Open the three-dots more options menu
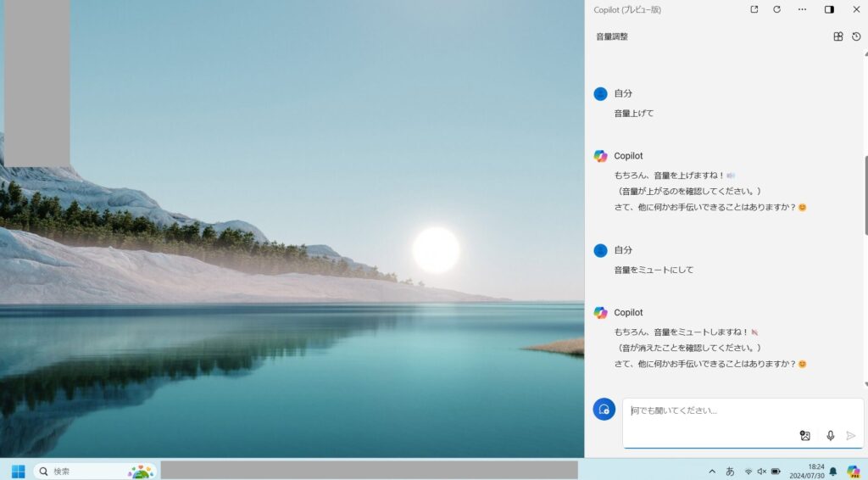This screenshot has width=868, height=480. pos(802,9)
